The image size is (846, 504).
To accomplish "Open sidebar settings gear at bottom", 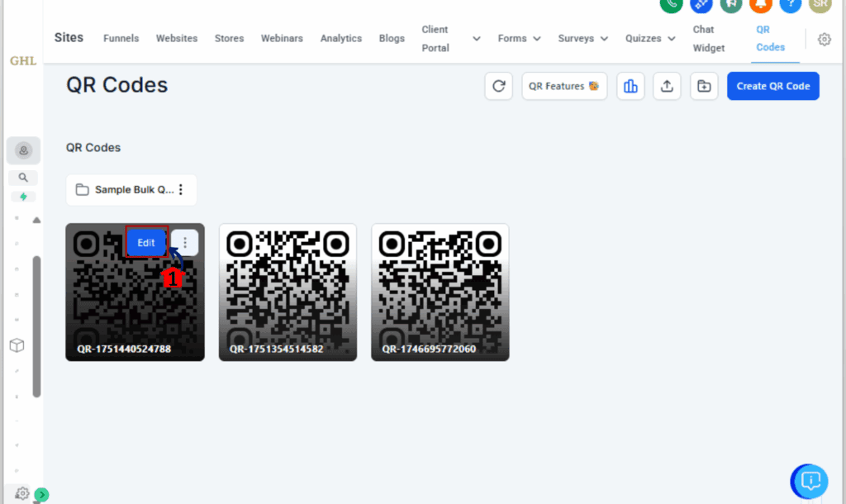I will (x=21, y=492).
